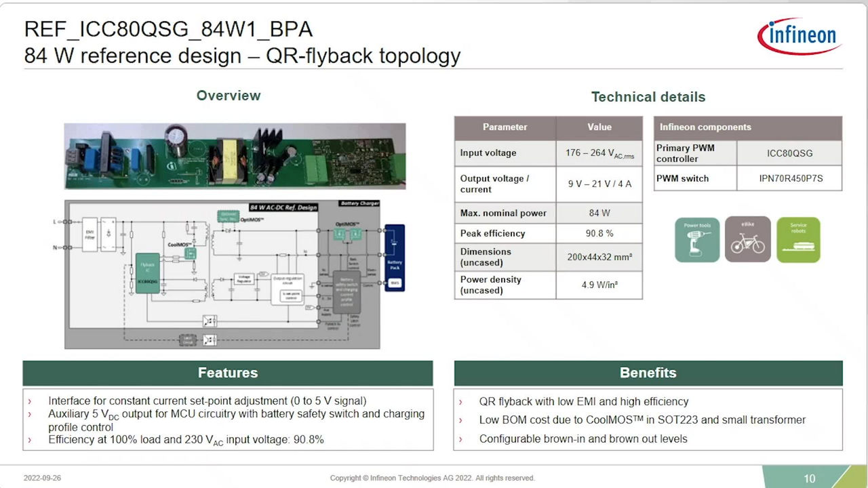Select the "90.8 %" table value cell

599,233
